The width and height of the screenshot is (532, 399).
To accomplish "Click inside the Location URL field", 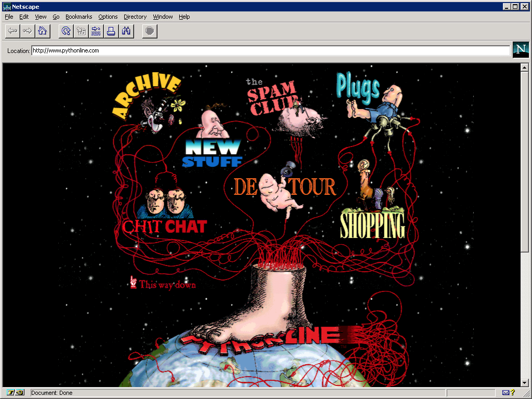I will 208,50.
